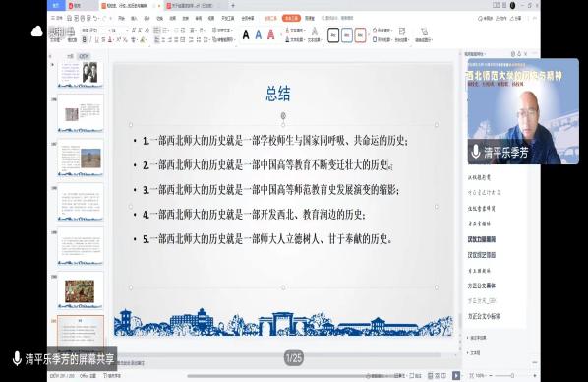The image size is (588, 382).
Task: Switch to the normal view mode icon
Action: click(431, 375)
